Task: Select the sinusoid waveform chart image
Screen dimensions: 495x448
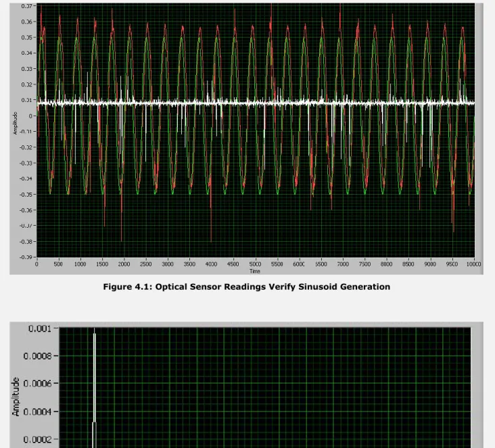Action: pyautogui.click(x=246, y=139)
